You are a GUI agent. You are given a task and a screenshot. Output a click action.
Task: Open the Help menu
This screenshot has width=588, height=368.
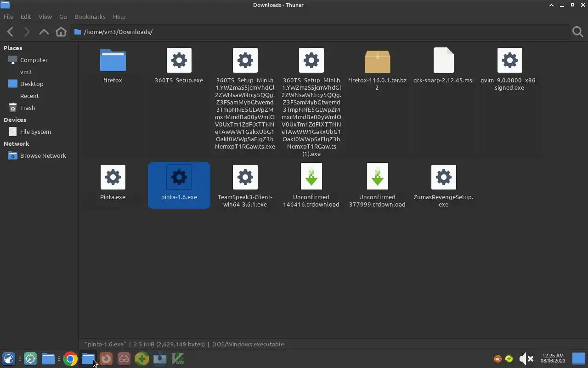pyautogui.click(x=119, y=17)
